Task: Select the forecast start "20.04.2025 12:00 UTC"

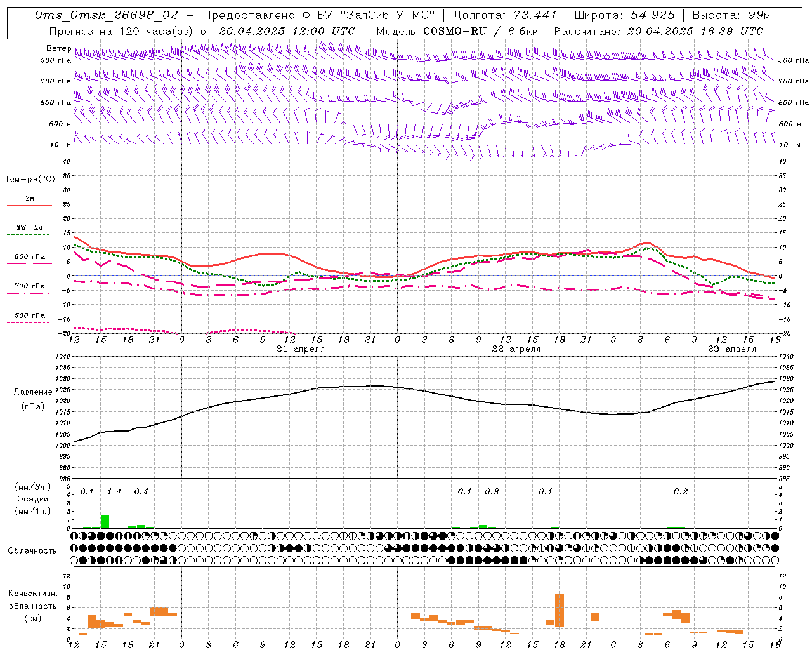Action: click(x=287, y=31)
